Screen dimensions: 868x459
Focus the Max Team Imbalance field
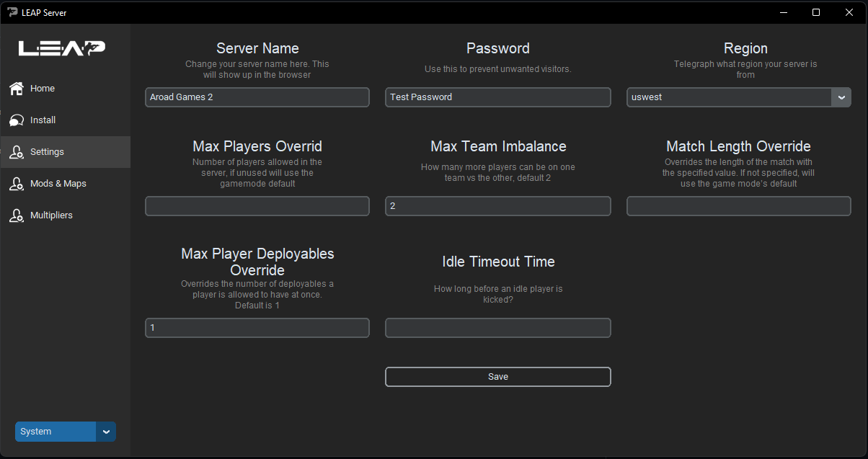497,205
